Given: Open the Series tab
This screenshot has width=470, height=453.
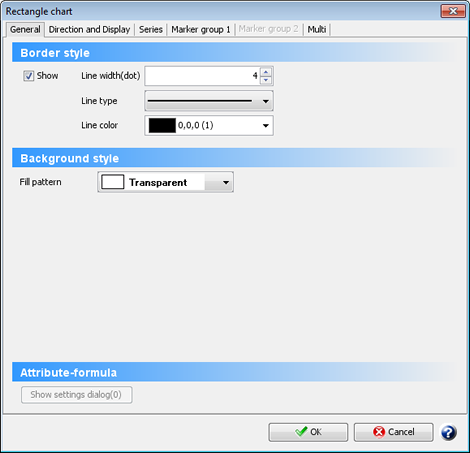Looking at the screenshot, I should 151,29.
